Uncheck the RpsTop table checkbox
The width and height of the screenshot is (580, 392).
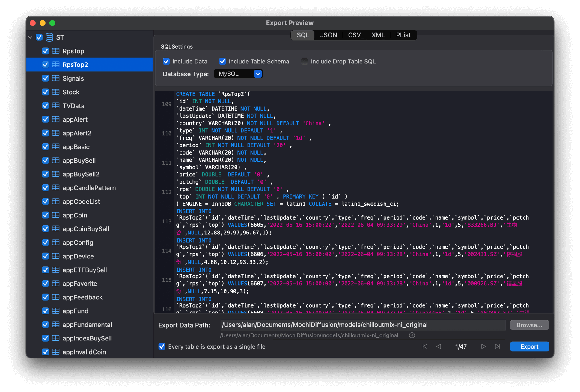[46, 51]
